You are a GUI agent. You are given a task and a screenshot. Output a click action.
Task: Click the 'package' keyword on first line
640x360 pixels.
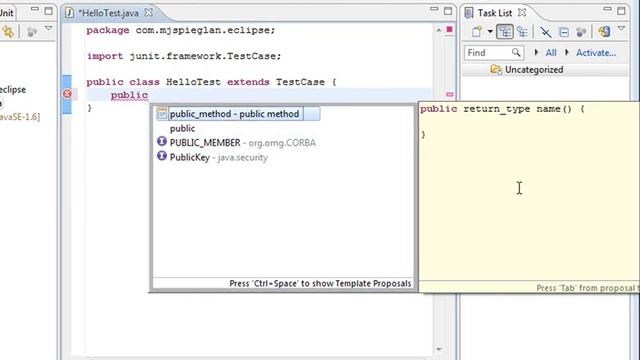pyautogui.click(x=108, y=31)
